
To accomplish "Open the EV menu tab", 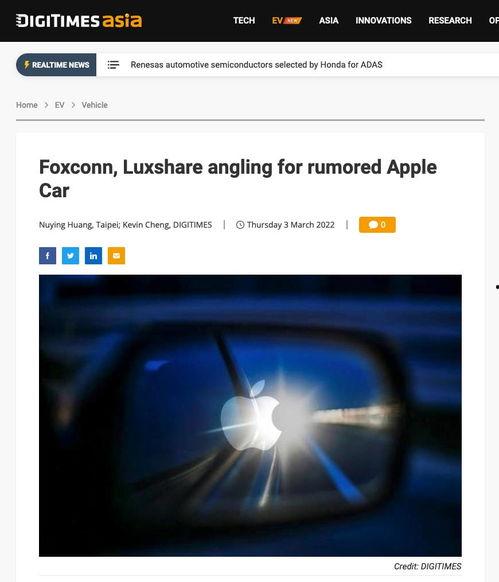I will click(287, 20).
